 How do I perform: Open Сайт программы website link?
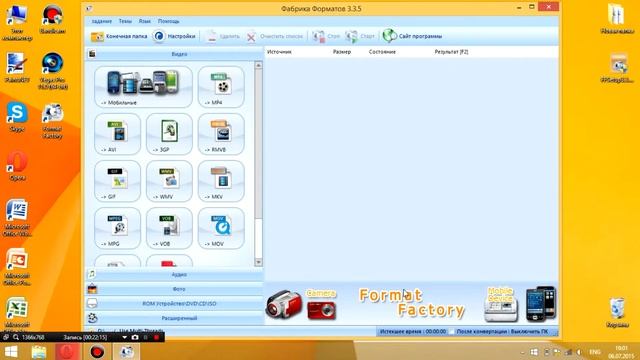(412, 36)
